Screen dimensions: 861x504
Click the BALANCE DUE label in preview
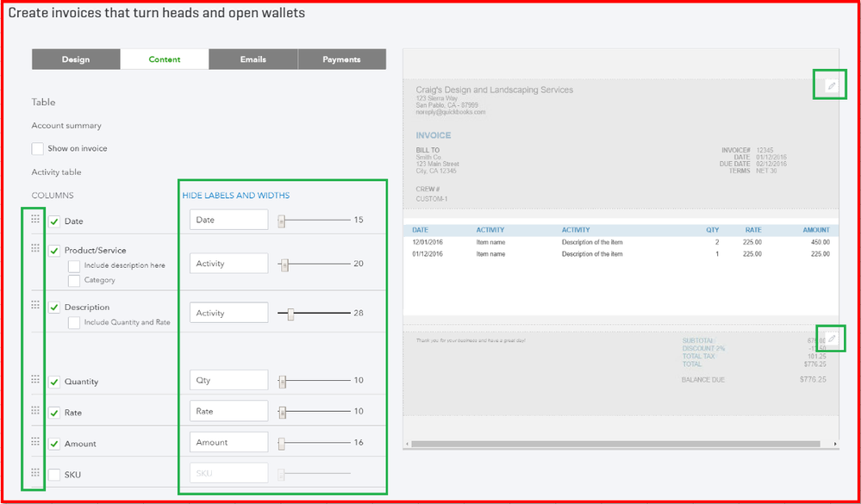click(703, 380)
